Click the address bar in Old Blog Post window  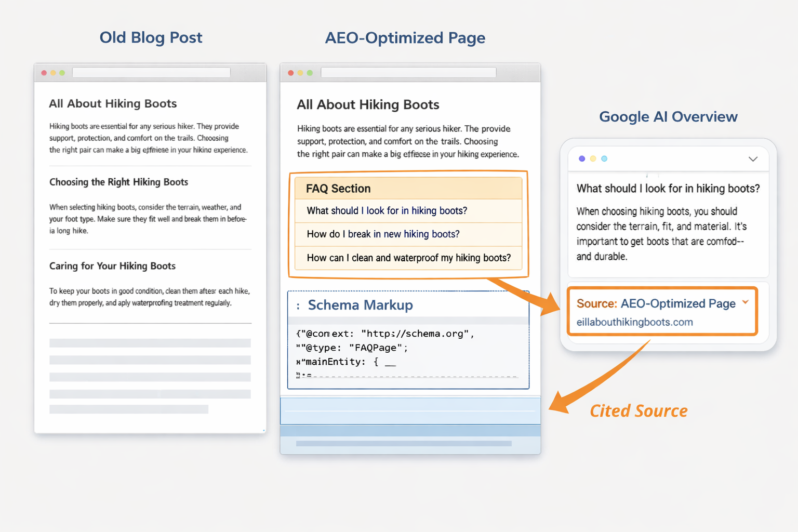151,73
